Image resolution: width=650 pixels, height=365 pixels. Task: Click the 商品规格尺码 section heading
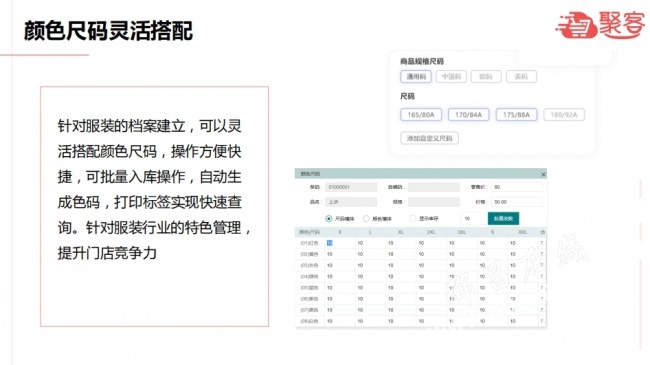pyautogui.click(x=422, y=61)
